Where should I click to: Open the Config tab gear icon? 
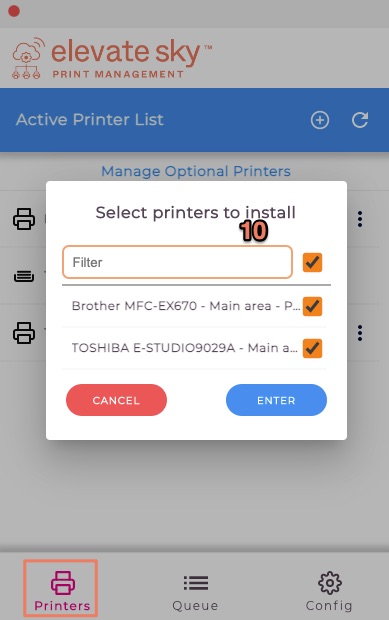click(x=329, y=582)
